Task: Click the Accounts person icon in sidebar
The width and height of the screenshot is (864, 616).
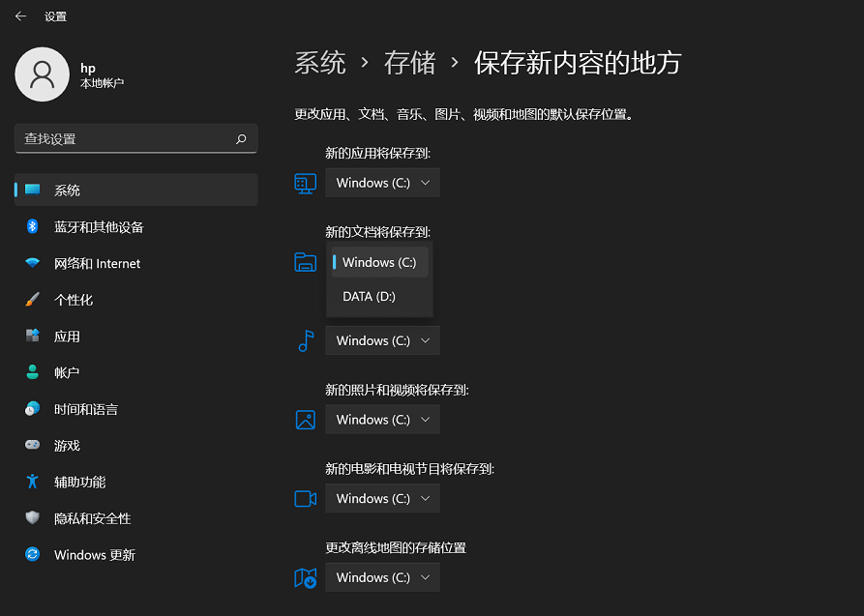Action: click(x=33, y=372)
